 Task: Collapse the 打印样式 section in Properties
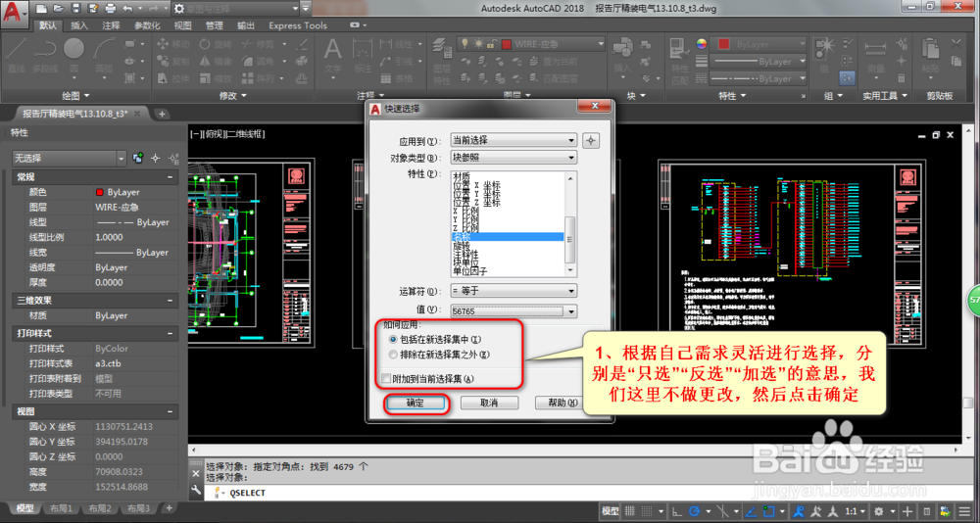tap(170, 334)
